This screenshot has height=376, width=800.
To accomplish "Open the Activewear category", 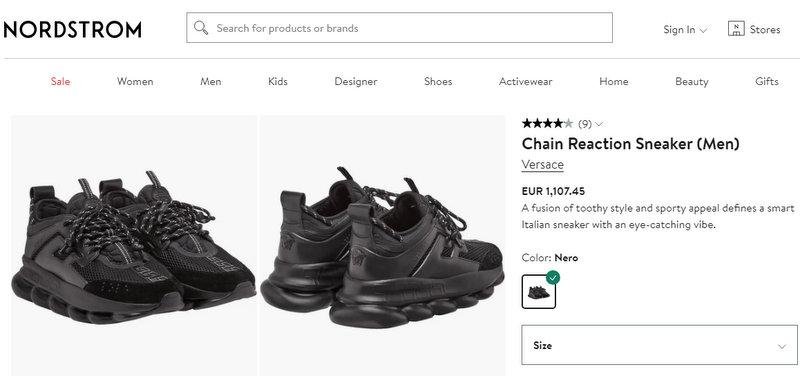I will point(526,82).
